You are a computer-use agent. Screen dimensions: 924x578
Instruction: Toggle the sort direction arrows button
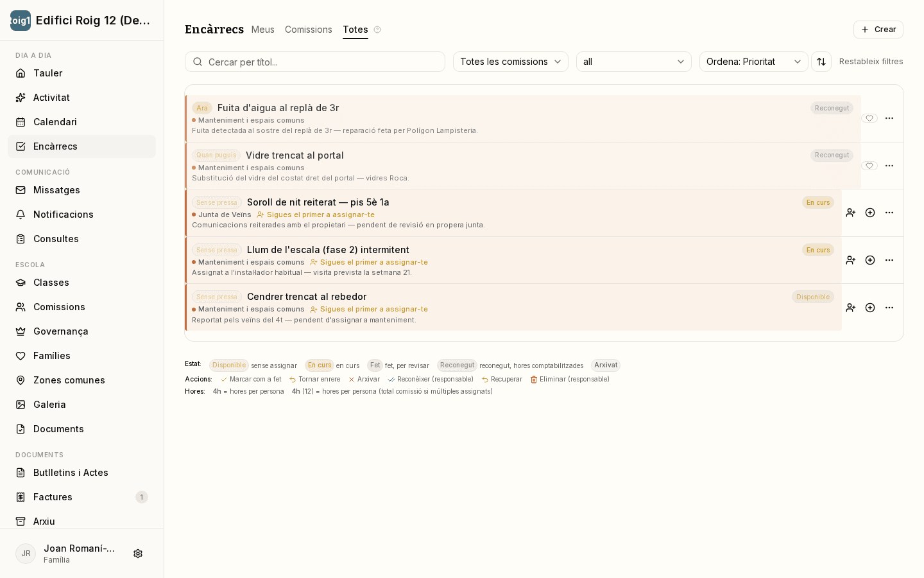click(x=821, y=62)
